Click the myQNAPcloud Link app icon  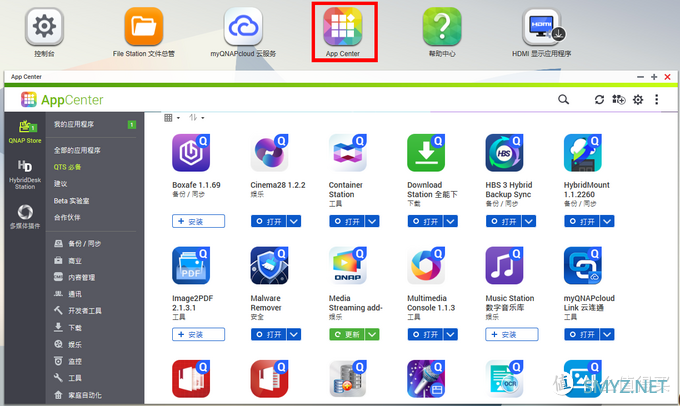[x=583, y=265]
